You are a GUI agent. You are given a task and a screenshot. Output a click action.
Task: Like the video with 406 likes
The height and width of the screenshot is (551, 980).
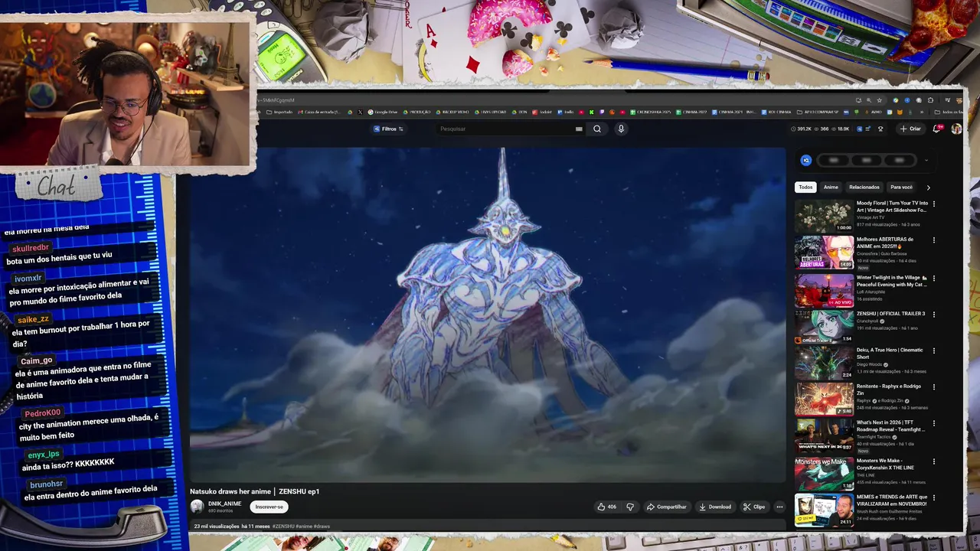[x=607, y=507]
